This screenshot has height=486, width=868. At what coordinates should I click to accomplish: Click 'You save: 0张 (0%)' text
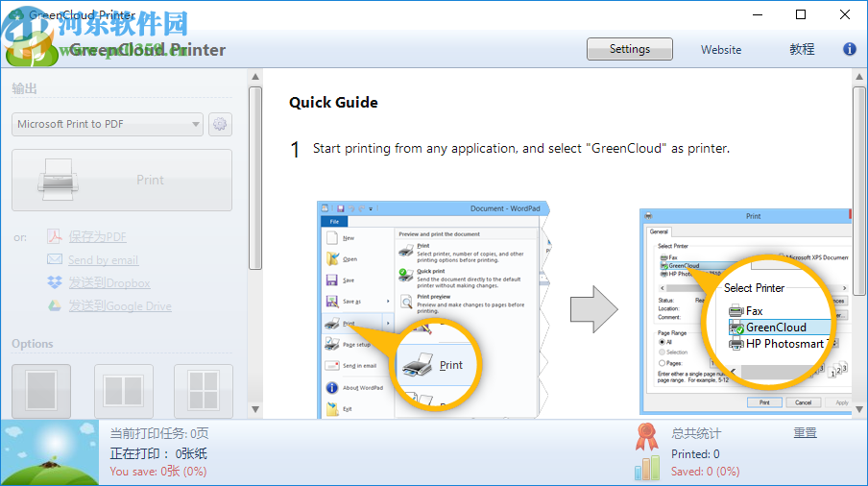157,472
